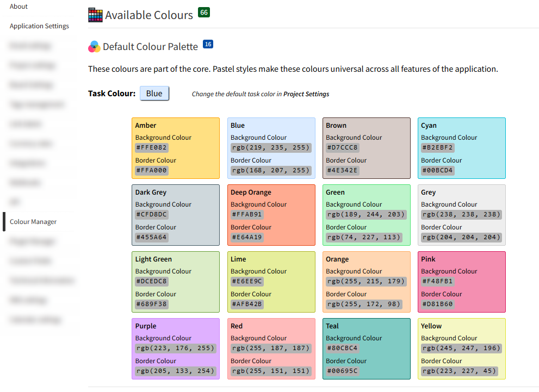
Task: Select the Pink colour card
Action: [x=461, y=282]
